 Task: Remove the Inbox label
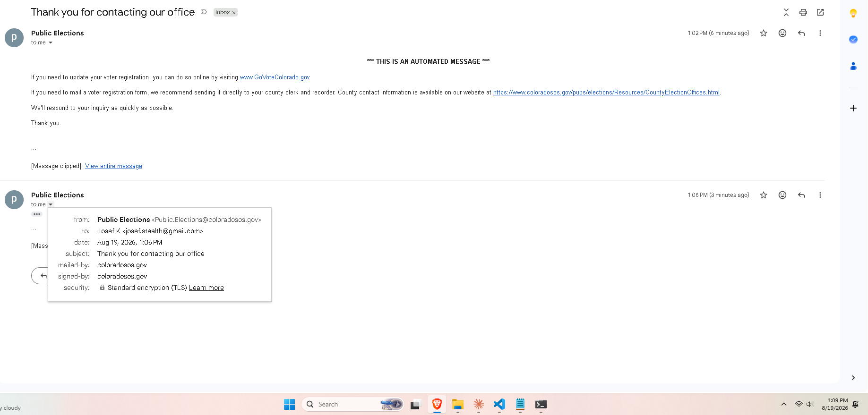coord(234,13)
